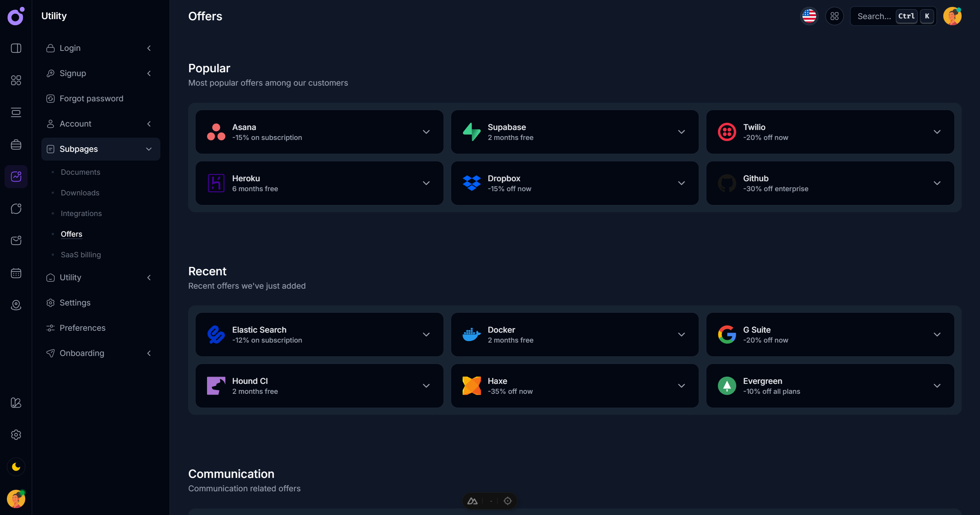Image resolution: width=980 pixels, height=515 pixels.
Task: Open the mail icon in left rail
Action: [16, 240]
